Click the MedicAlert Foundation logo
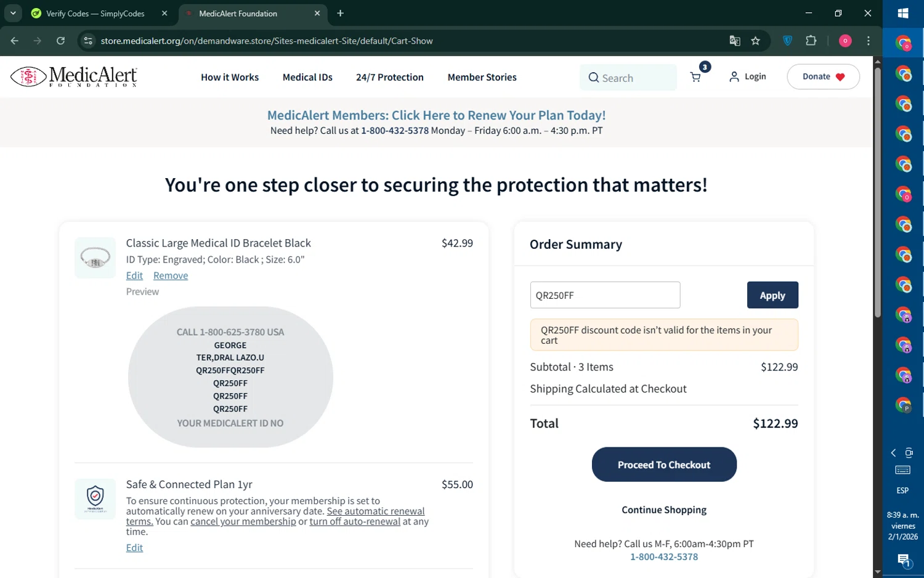 tap(74, 76)
